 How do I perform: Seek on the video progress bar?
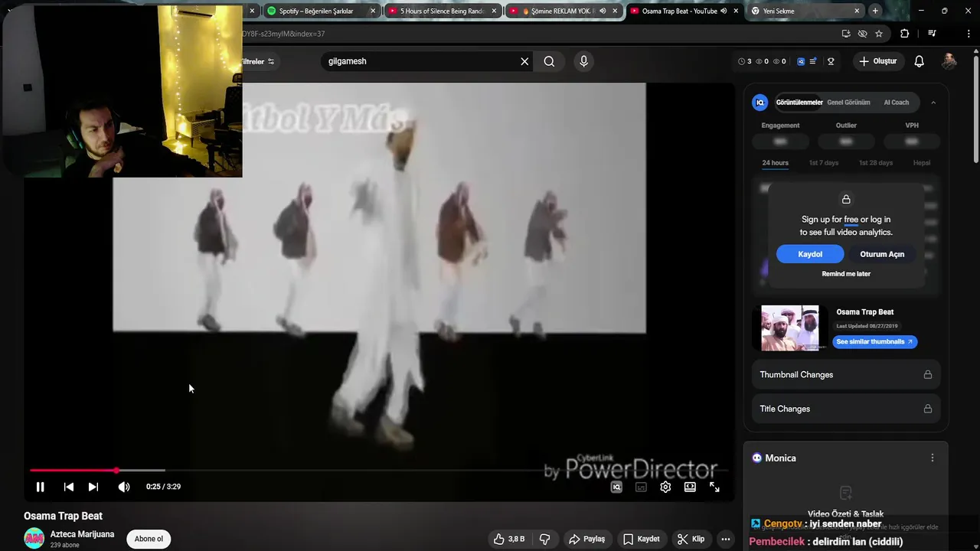(x=379, y=470)
